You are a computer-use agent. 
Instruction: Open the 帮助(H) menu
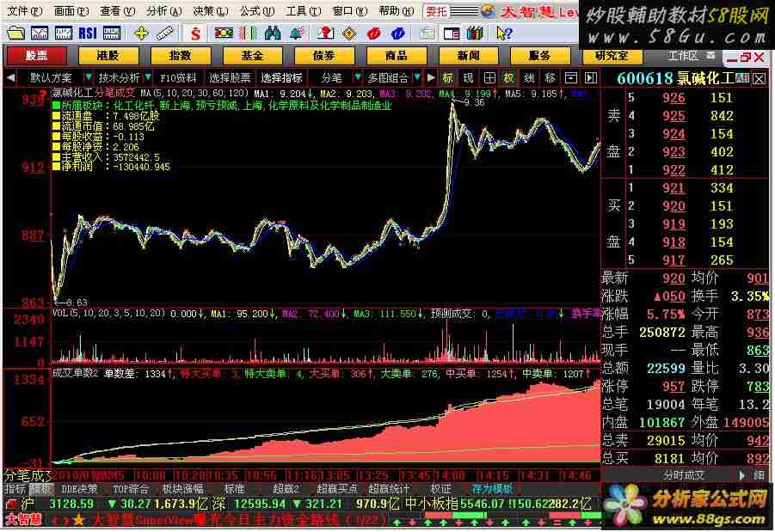397,10
